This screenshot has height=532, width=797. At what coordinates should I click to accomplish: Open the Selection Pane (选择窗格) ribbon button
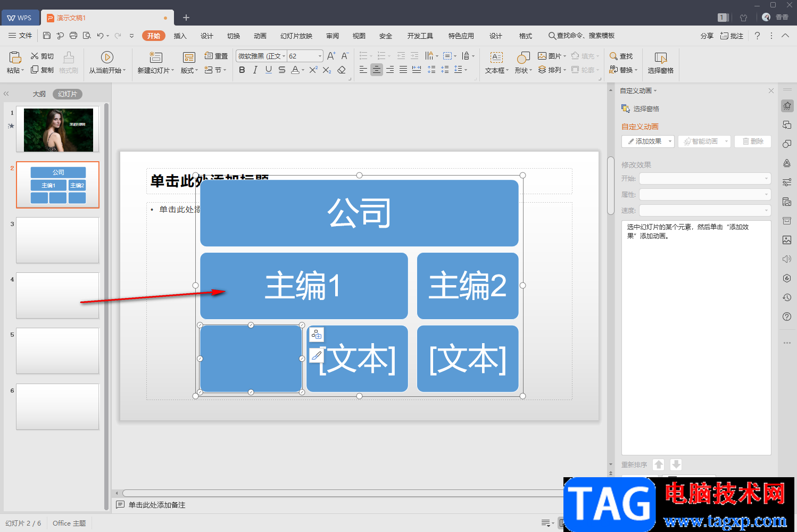pos(660,62)
